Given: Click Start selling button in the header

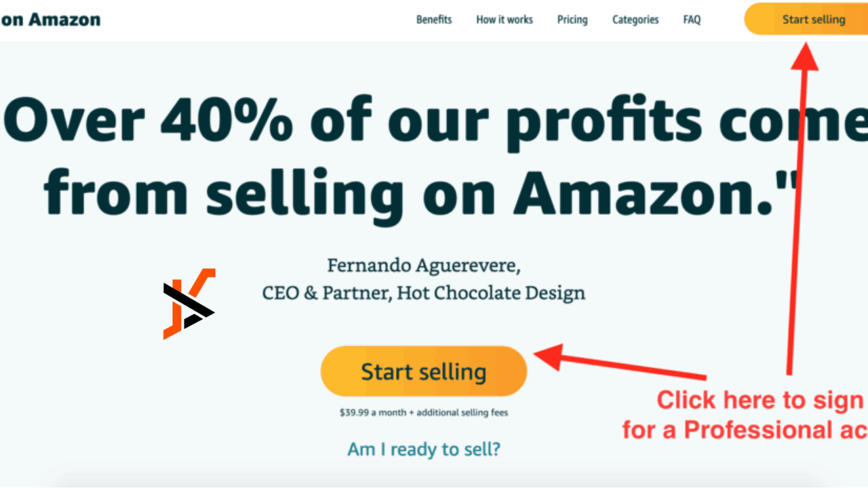Looking at the screenshot, I should pyautogui.click(x=807, y=19).
